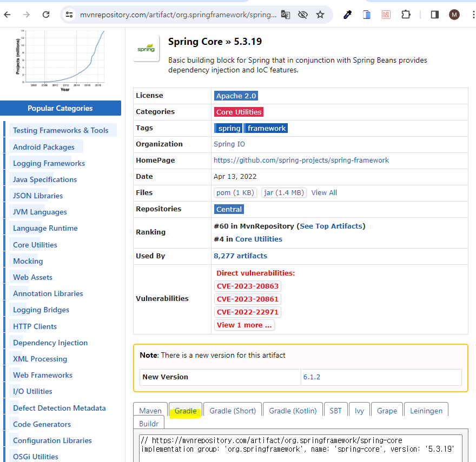Click the Spring logo thumbnail
Screen dimensions: 476x462
point(147,49)
